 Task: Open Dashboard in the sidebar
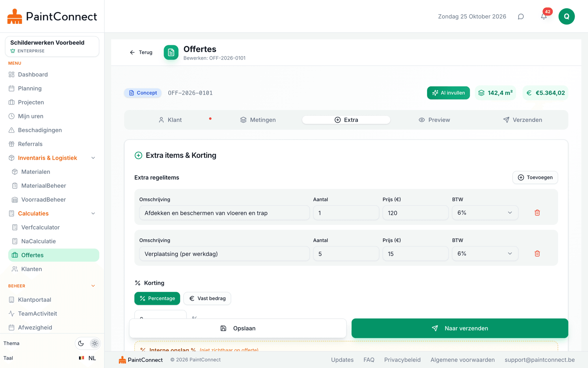point(53,75)
